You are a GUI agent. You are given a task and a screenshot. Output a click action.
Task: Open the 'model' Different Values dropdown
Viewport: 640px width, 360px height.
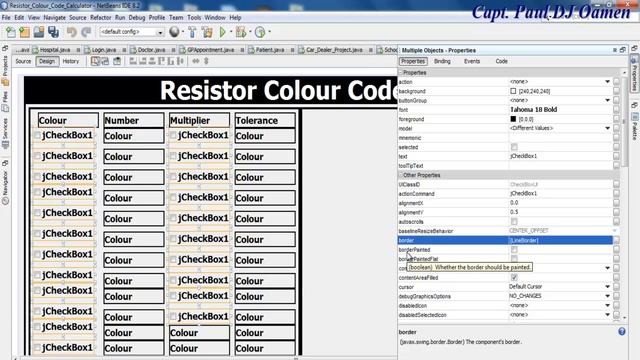(607, 128)
